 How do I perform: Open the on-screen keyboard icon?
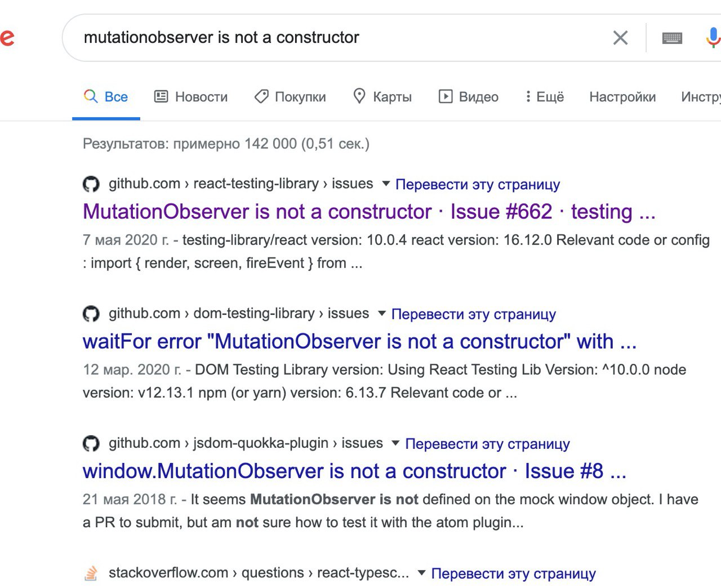pyautogui.click(x=672, y=38)
